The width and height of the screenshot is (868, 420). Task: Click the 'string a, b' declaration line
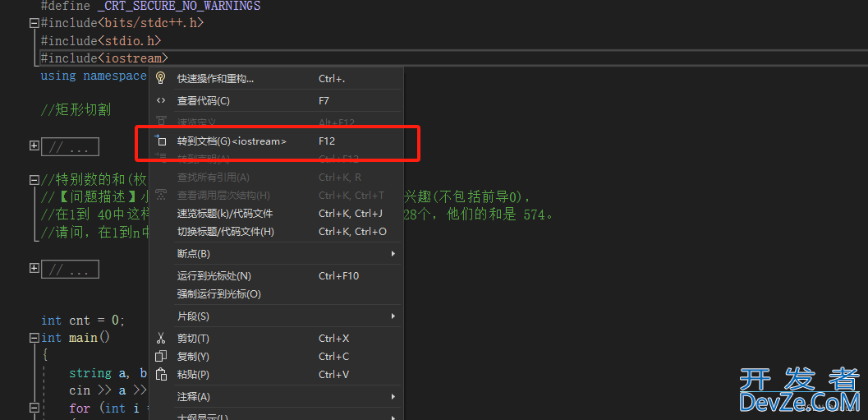click(108, 373)
